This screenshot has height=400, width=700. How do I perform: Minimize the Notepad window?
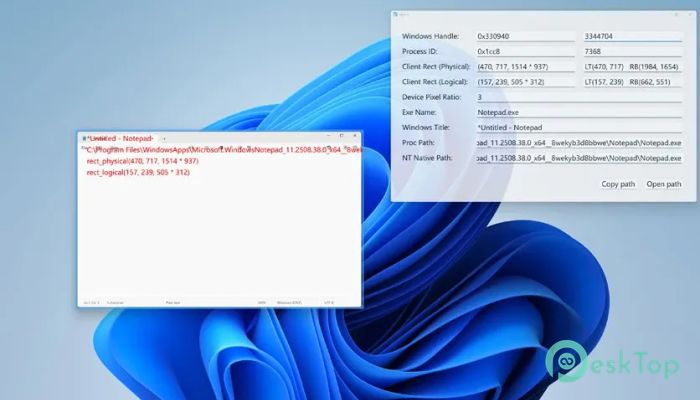[329, 136]
